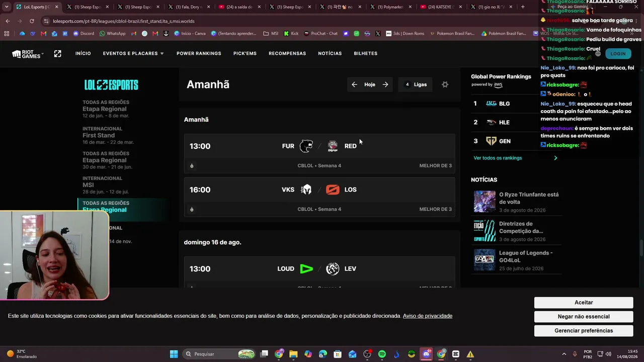Open Spotify from the taskbar
The width and height of the screenshot is (644, 362).
tap(382, 354)
